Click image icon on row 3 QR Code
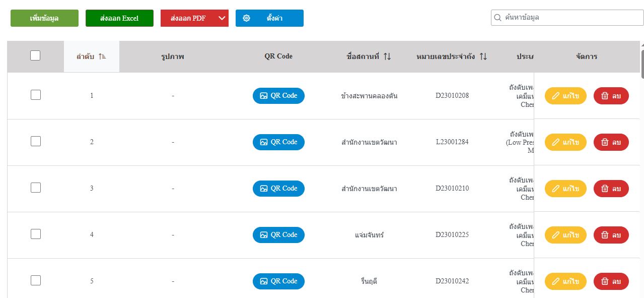 click(263, 189)
